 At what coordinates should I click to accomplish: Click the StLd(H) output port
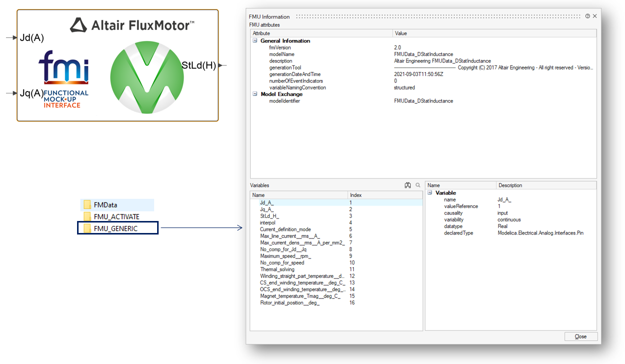click(222, 65)
